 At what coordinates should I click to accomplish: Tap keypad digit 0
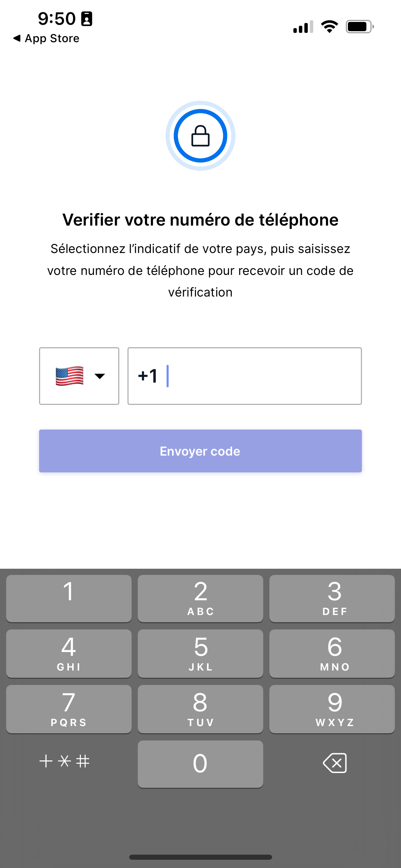[x=200, y=764]
